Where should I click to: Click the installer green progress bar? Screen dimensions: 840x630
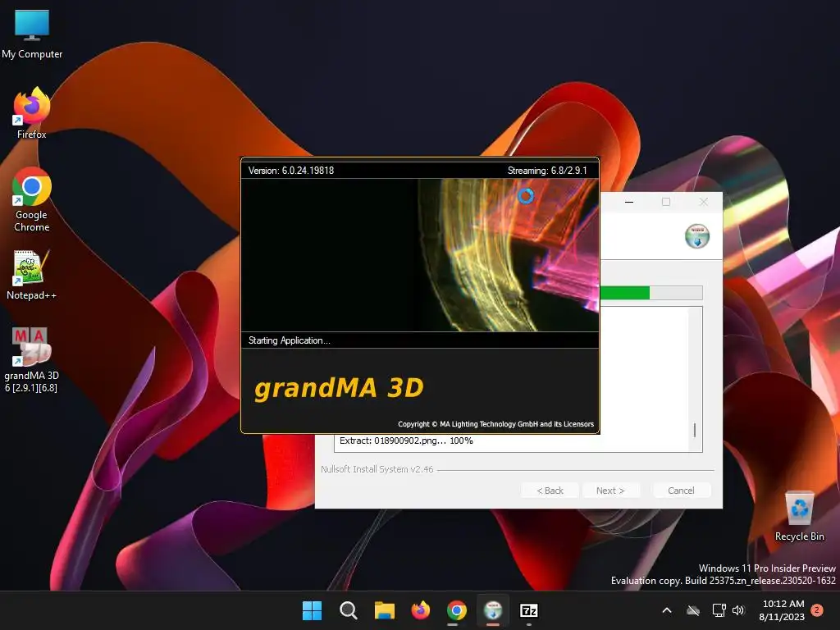pos(651,293)
